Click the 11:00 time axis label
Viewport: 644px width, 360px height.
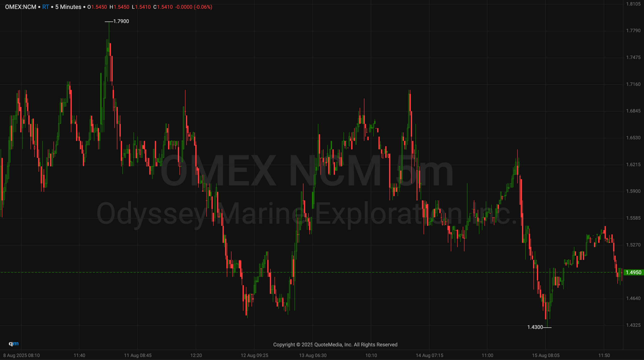click(487, 355)
